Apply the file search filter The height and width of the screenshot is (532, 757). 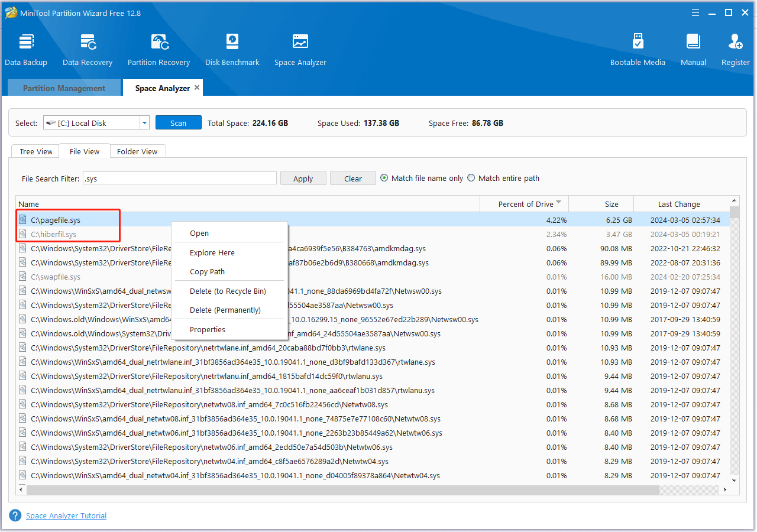tap(303, 179)
